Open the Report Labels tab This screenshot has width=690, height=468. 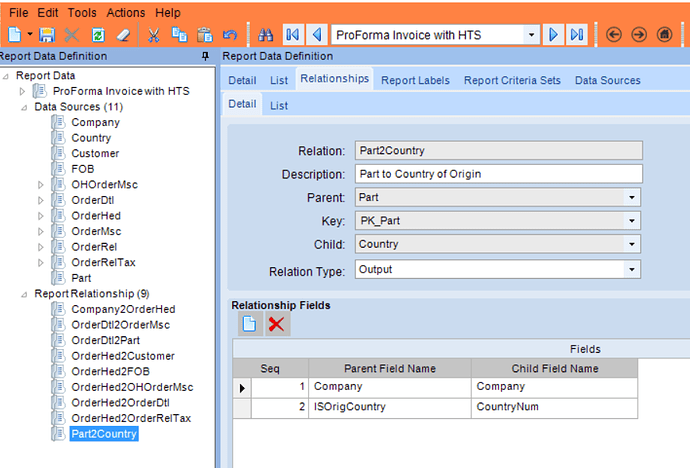[x=415, y=80]
